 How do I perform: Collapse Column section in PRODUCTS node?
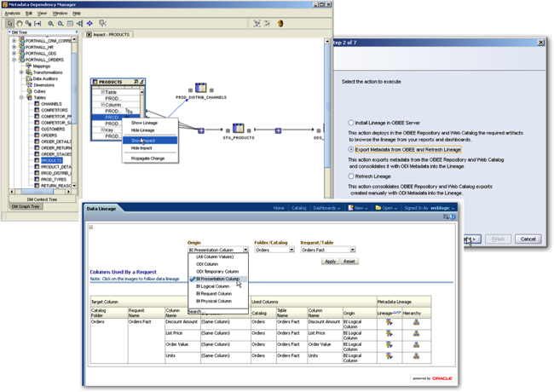click(103, 105)
